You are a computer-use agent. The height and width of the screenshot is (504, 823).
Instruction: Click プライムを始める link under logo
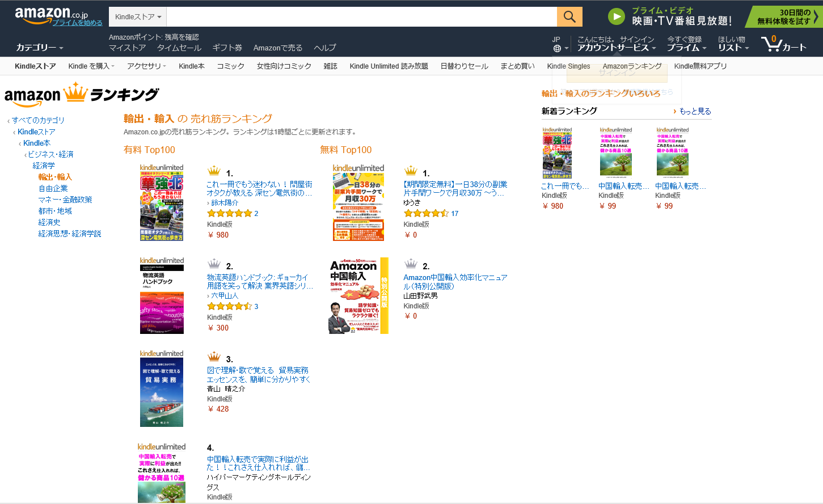coord(78,23)
